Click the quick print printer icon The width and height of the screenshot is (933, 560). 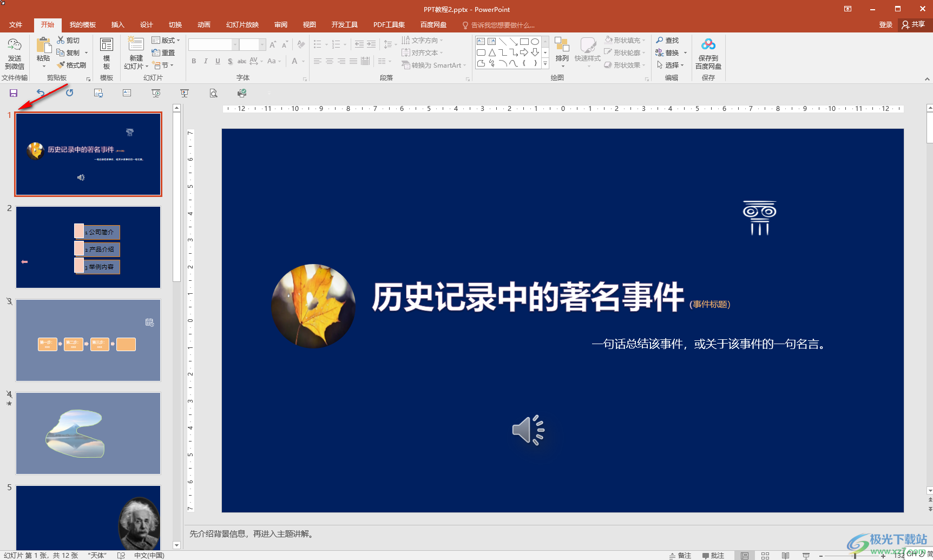click(x=242, y=93)
